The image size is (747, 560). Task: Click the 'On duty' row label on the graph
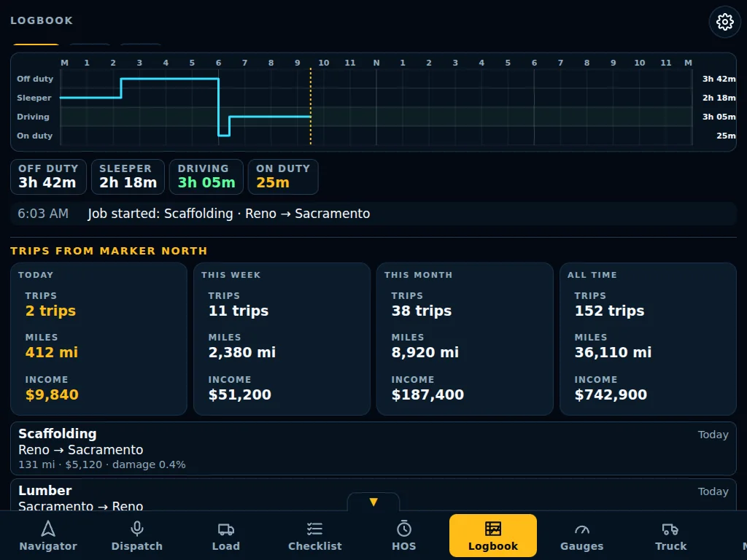(x=35, y=136)
